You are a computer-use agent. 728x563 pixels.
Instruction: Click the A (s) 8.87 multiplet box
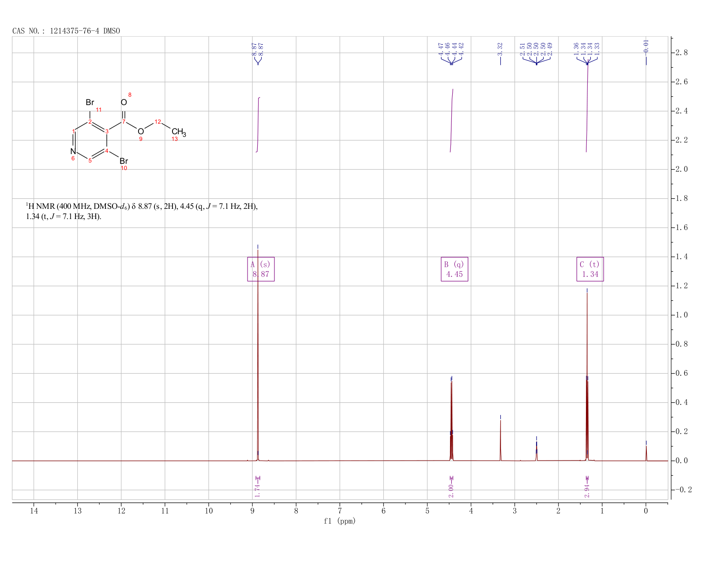(261, 269)
